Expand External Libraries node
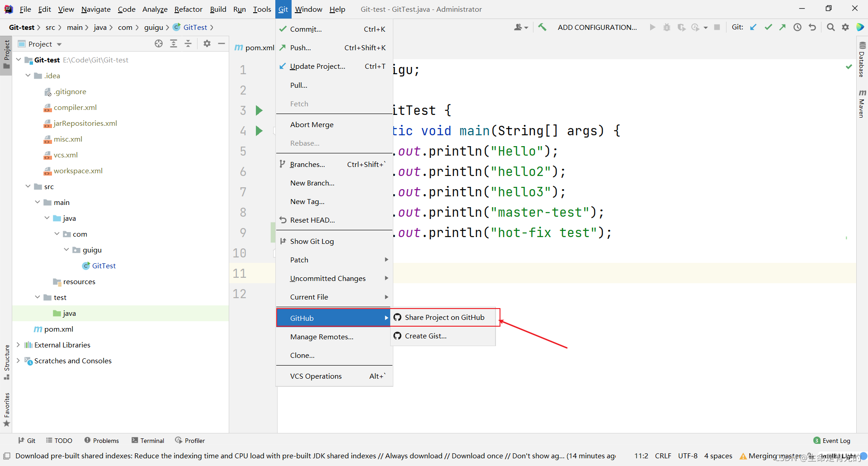868x466 pixels. (19, 345)
